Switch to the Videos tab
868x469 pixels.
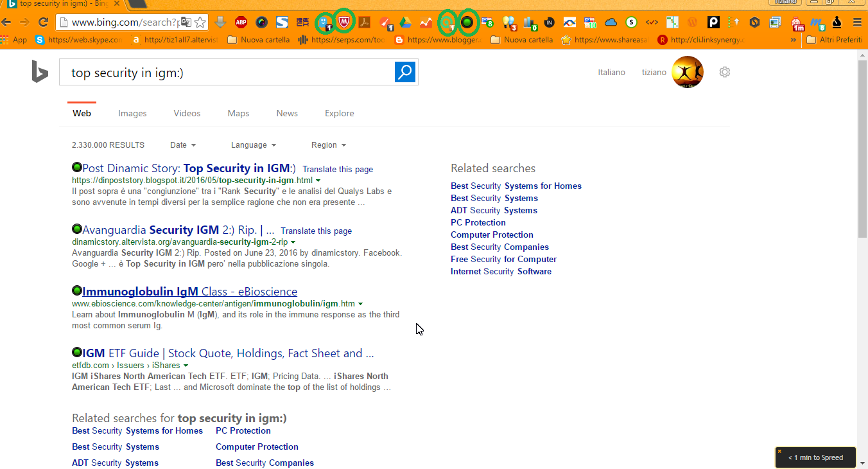click(x=187, y=113)
